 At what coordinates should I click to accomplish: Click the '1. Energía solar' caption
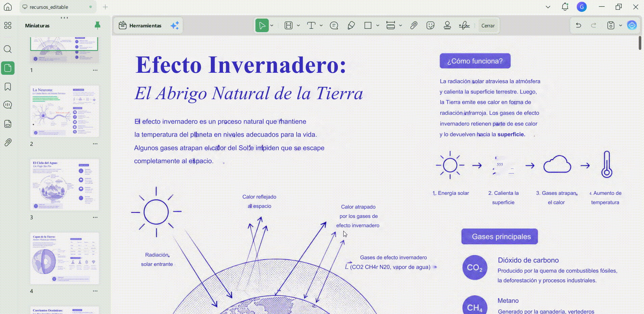451,193
